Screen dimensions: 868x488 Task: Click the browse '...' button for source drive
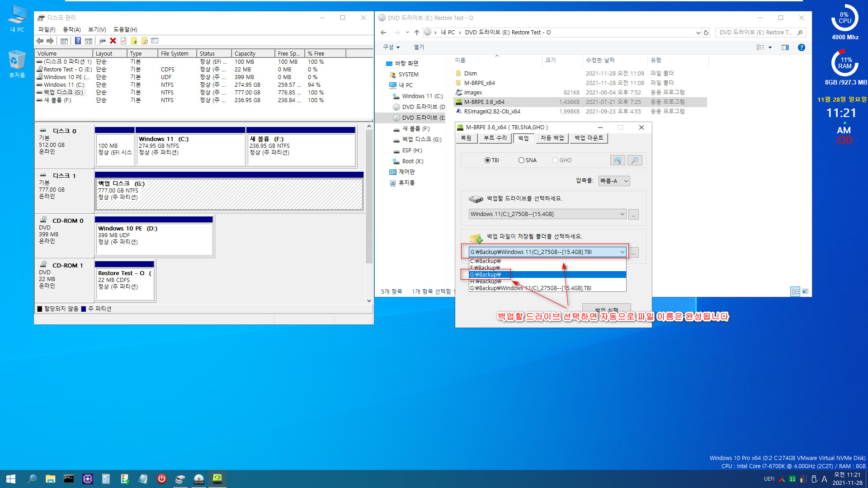(634, 215)
